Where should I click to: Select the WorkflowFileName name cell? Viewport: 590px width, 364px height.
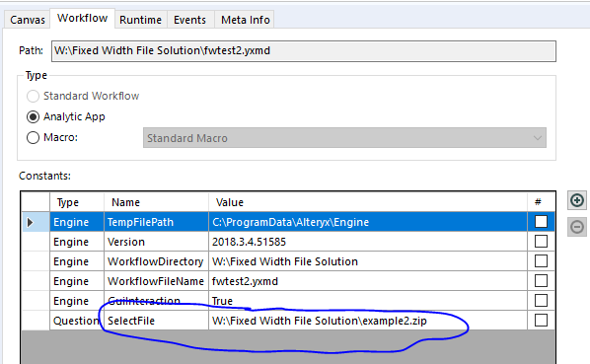tap(156, 281)
